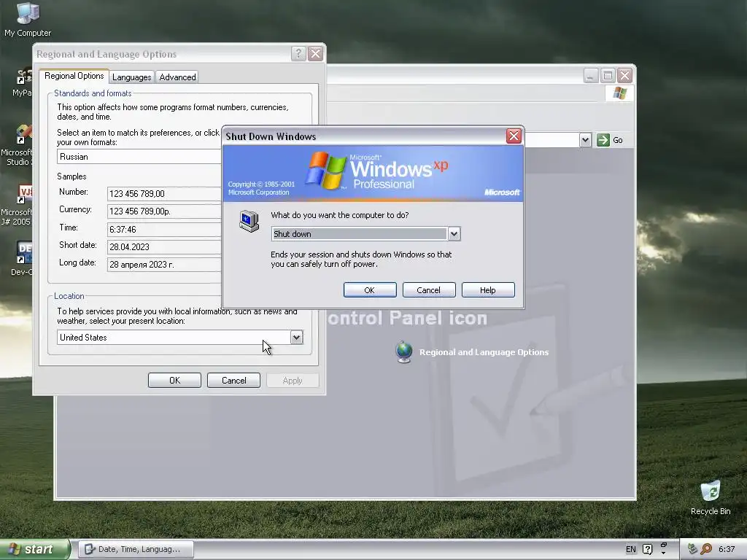Click the Currency sample field
The height and width of the screenshot is (560, 747).
(164, 211)
